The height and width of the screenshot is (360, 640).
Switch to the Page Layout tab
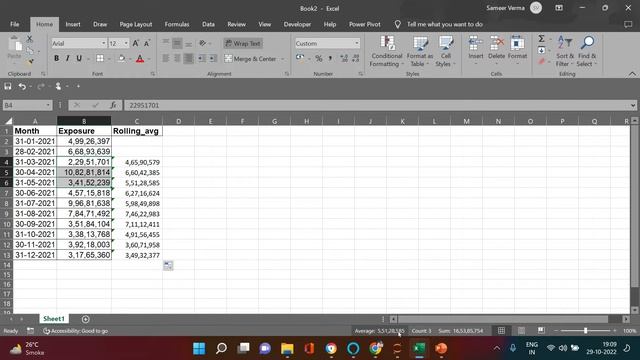136,24
